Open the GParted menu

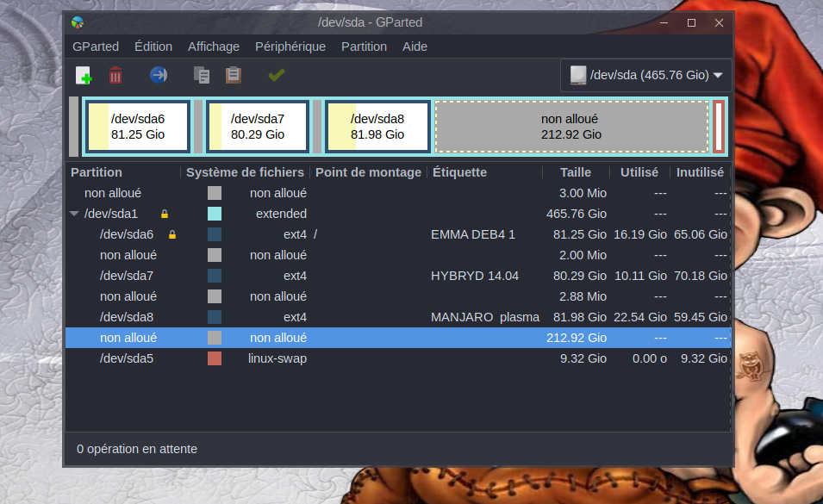(x=96, y=47)
